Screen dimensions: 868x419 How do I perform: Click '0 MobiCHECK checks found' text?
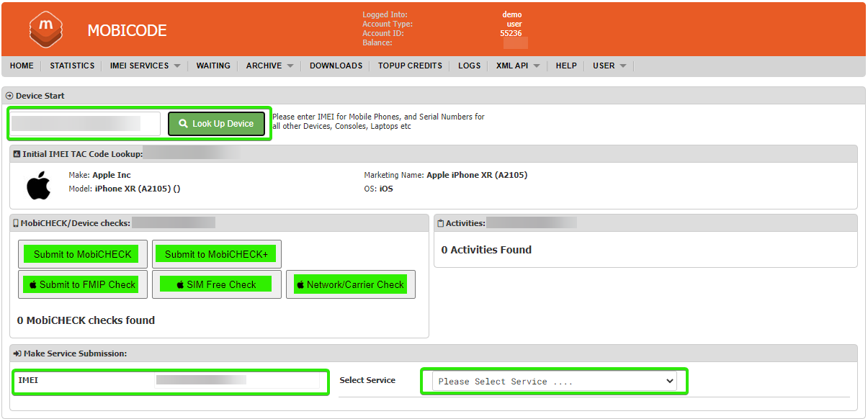[x=86, y=320]
